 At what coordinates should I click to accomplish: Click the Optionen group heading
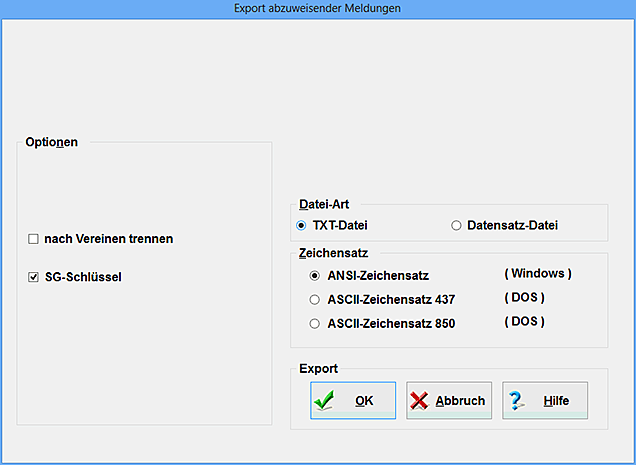[52, 142]
